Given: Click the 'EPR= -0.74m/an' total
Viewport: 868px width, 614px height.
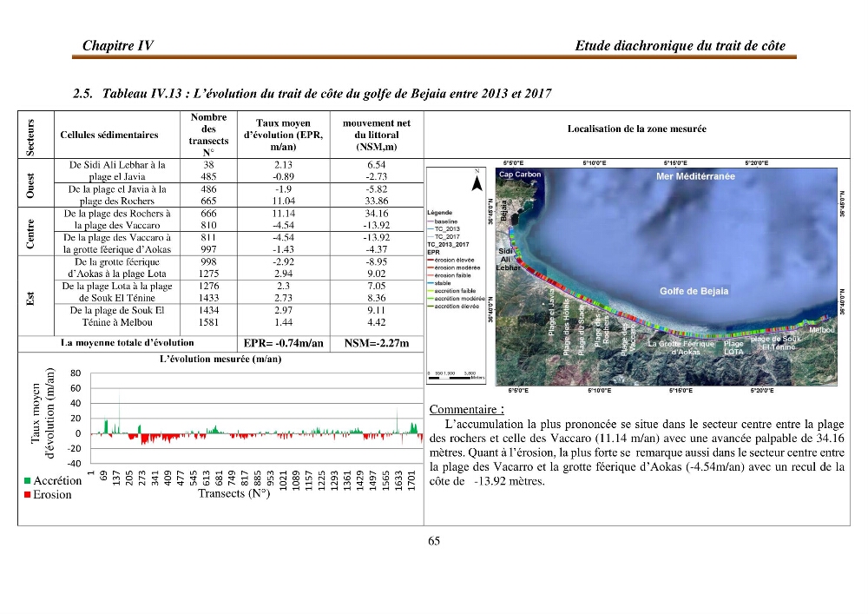Looking at the screenshot, I should click(284, 343).
